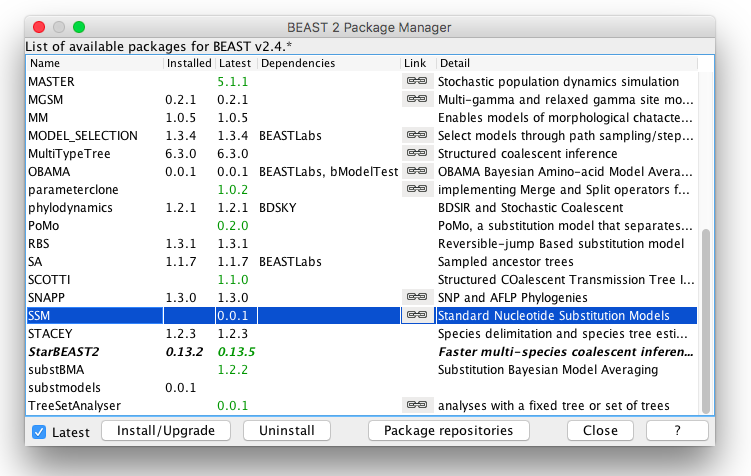Open MODEL_SELECTION package link icon

tap(416, 135)
